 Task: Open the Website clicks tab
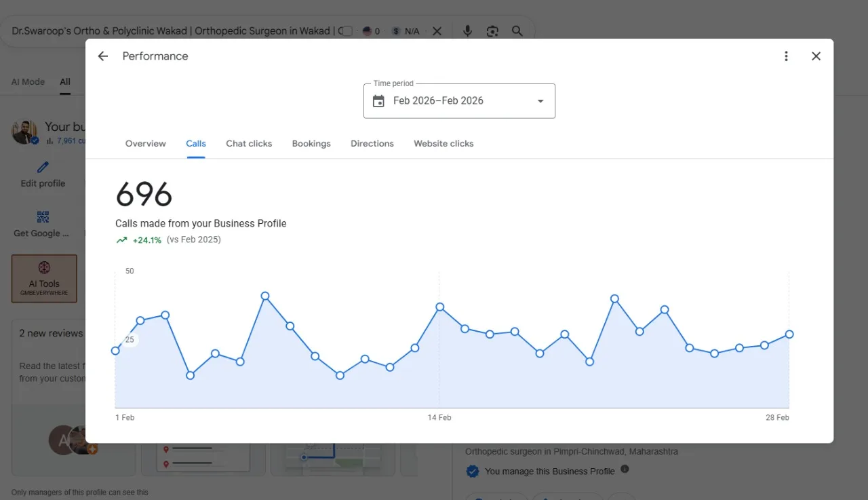(443, 144)
